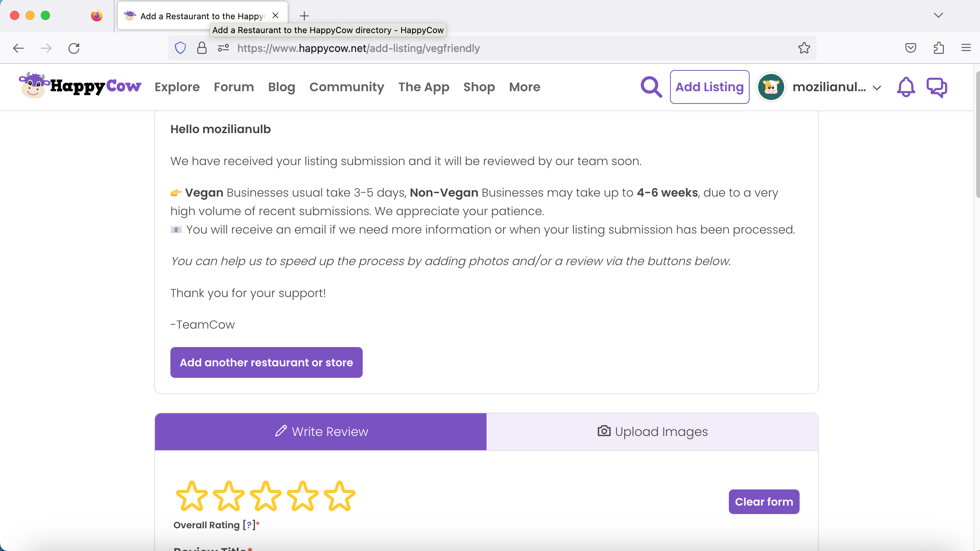Screen dimensions: 980x551
Task: Reload the page with refresh icon
Action: pyautogui.click(x=74, y=48)
